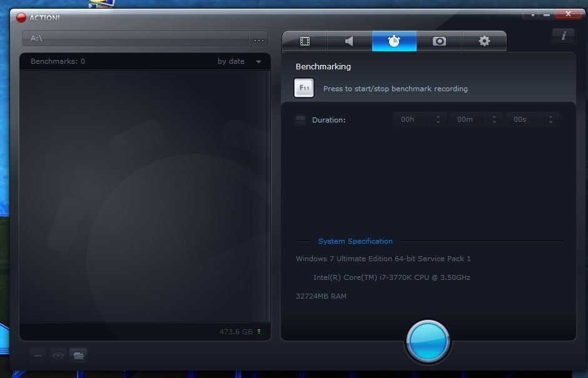588x378 pixels.
Task: Open the Video recording tab
Action: pyautogui.click(x=305, y=41)
